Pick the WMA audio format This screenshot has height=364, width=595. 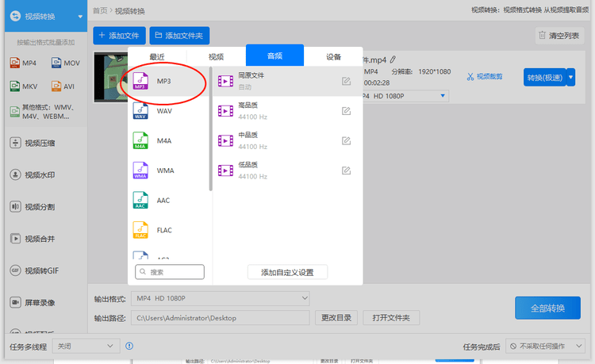tap(164, 171)
